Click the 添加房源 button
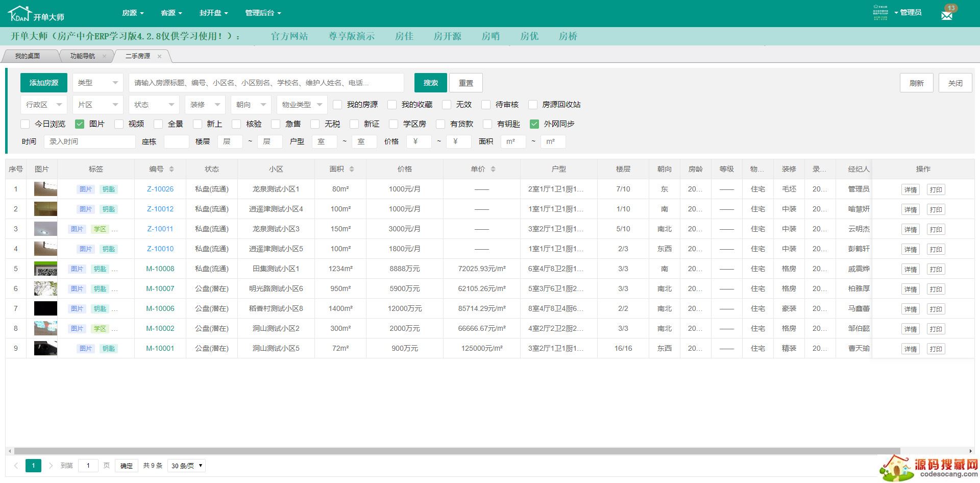 coord(44,83)
